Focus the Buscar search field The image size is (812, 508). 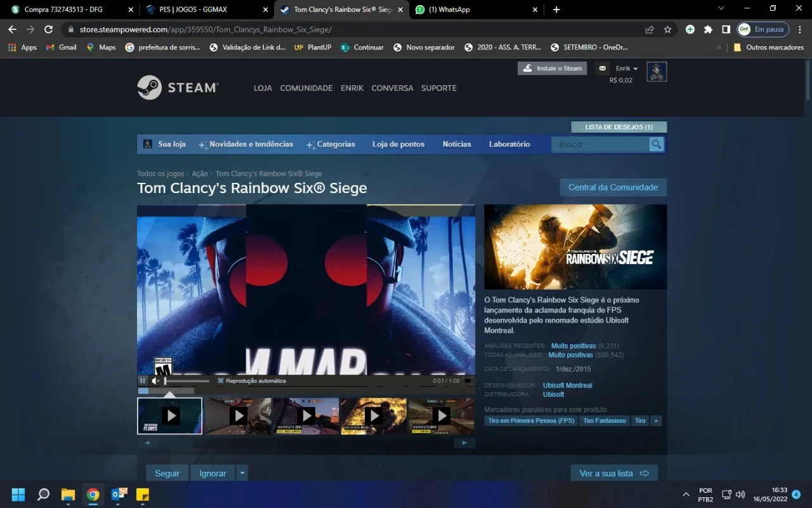pyautogui.click(x=601, y=144)
